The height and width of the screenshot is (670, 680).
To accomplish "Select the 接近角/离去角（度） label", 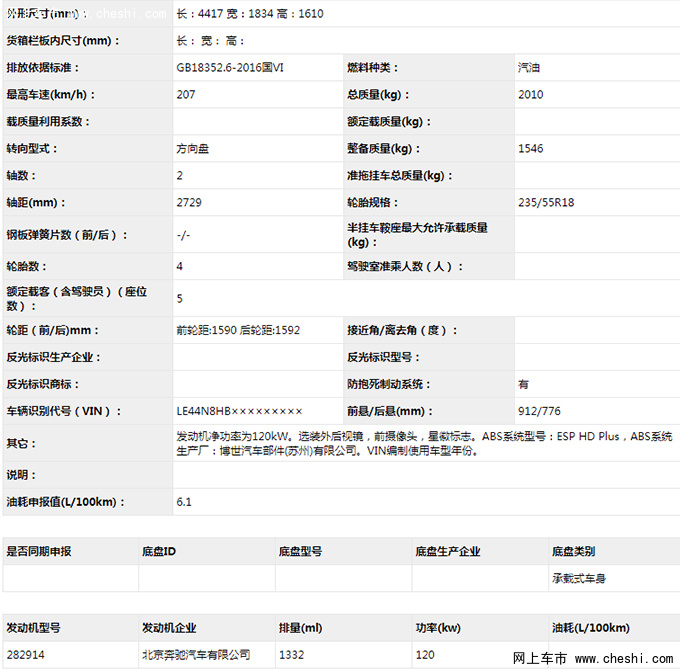I will [402, 330].
